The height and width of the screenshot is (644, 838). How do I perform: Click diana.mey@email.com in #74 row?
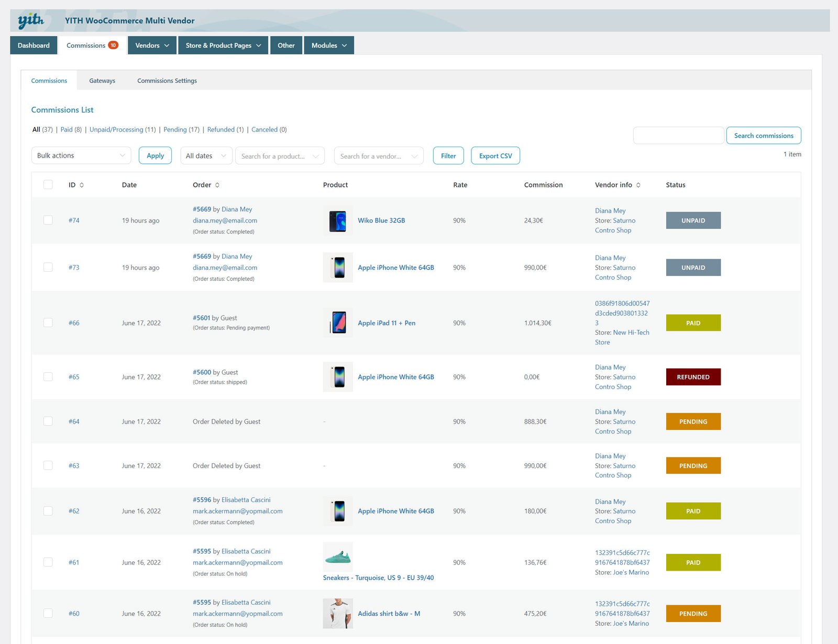tap(225, 220)
